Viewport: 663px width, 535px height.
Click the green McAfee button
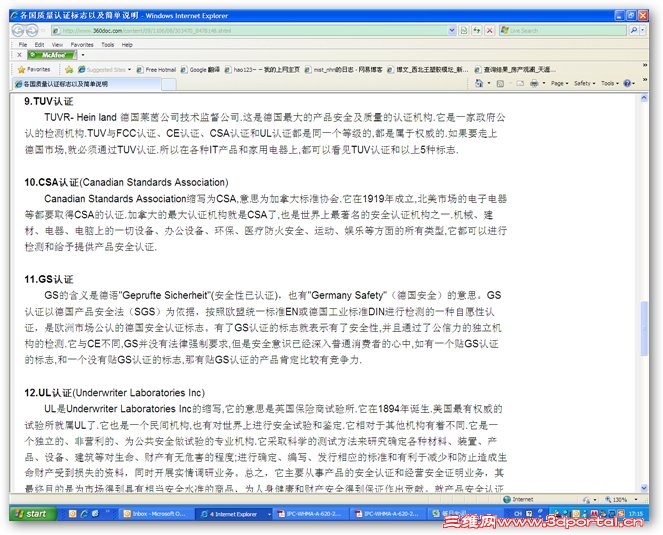tap(52, 55)
